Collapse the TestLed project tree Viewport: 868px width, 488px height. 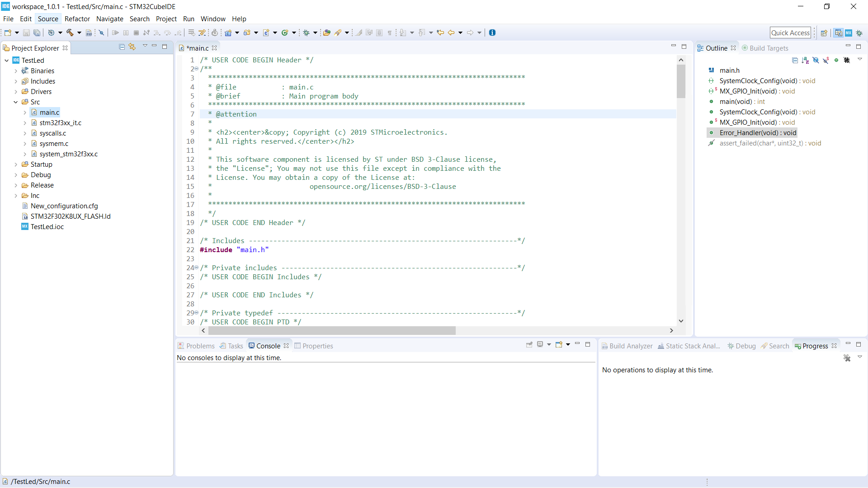pyautogui.click(x=6, y=61)
